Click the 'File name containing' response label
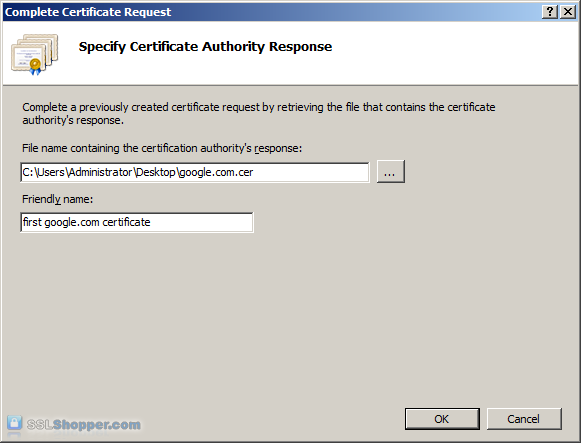Image resolution: width=581 pixels, height=443 pixels. [x=162, y=148]
